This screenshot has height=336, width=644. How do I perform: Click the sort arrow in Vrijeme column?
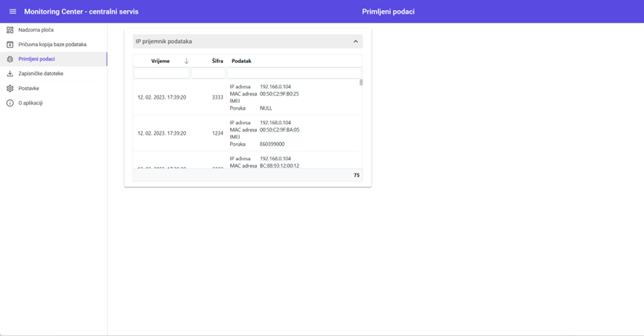point(186,61)
